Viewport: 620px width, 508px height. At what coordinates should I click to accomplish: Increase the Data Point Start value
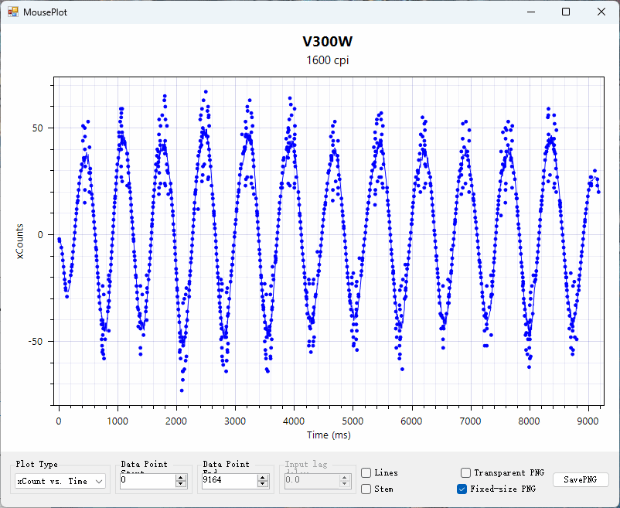click(x=181, y=478)
